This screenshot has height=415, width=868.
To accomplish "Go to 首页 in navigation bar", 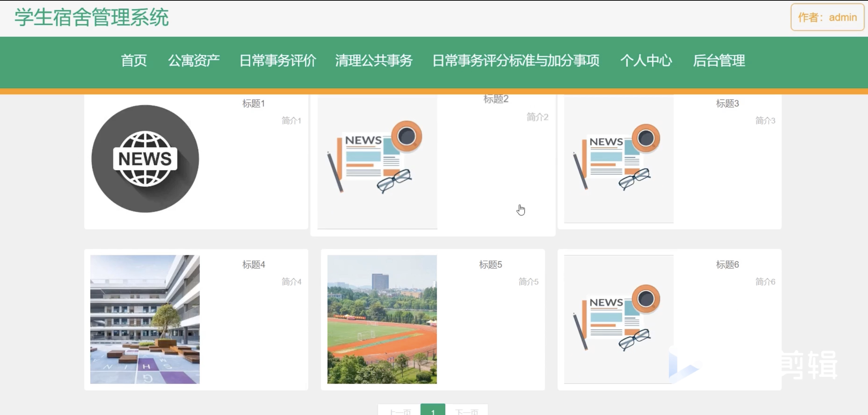I will click(x=134, y=61).
